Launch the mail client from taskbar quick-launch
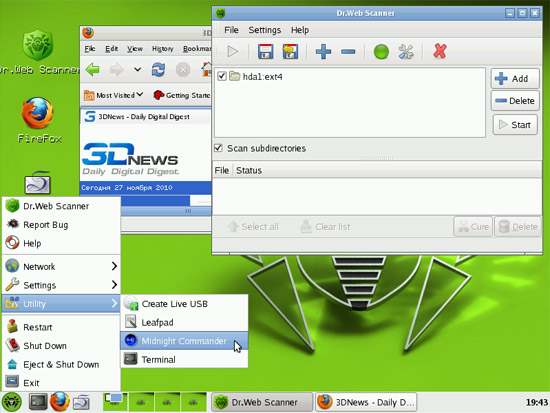 [82, 402]
